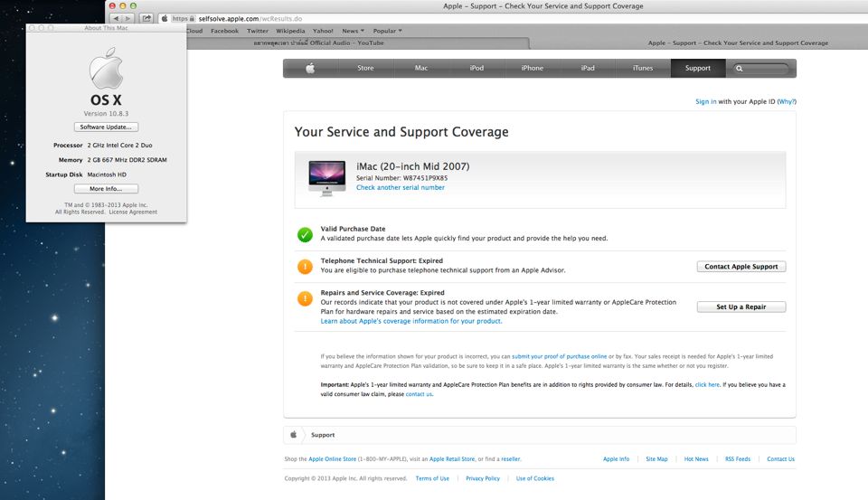The image size is (868, 500).
Task: Click 2 GHz Intel Core 2 Duo processor value
Action: click(x=119, y=145)
